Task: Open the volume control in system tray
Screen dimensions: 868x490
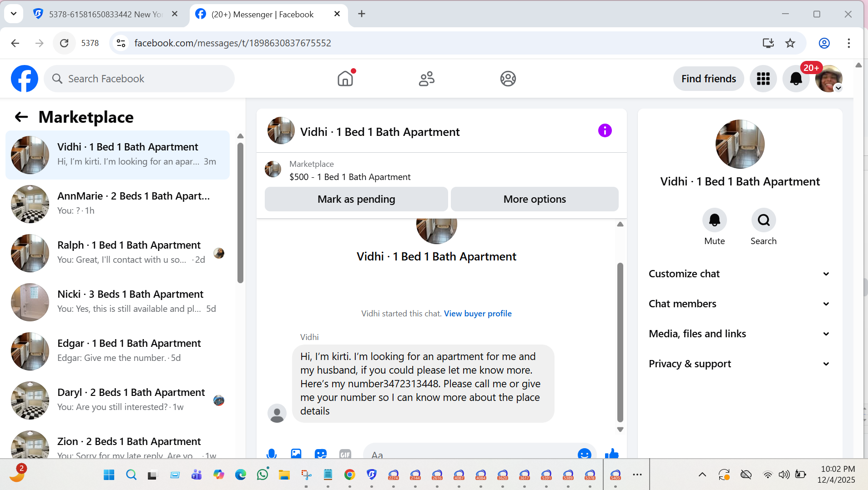Action: 784,475
